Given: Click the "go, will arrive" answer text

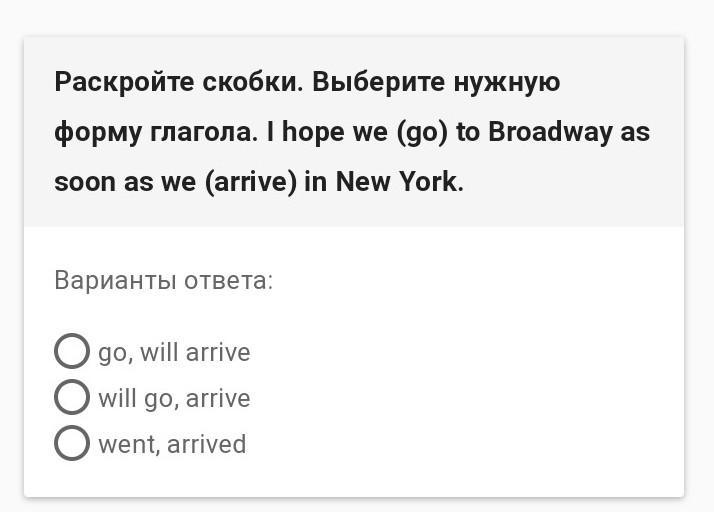Looking at the screenshot, I should click(174, 352).
